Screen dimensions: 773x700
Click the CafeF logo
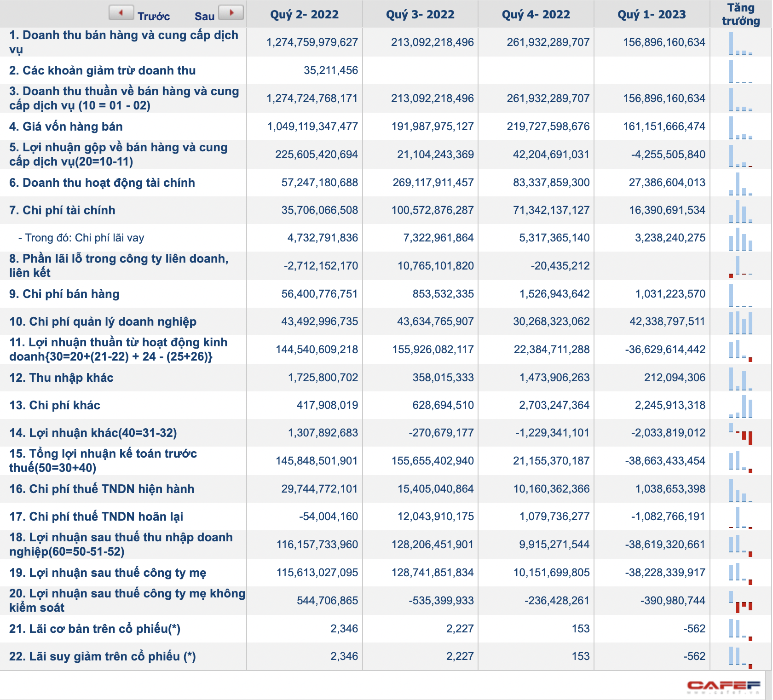(x=724, y=687)
